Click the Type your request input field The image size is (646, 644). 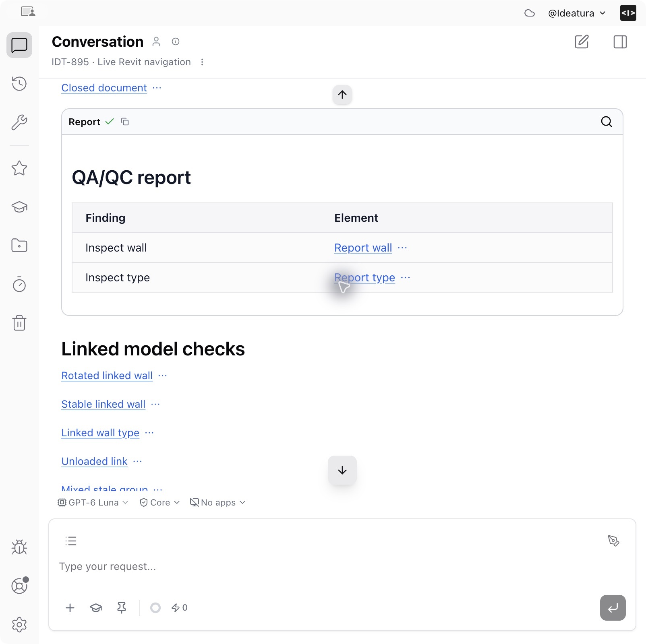tap(342, 566)
